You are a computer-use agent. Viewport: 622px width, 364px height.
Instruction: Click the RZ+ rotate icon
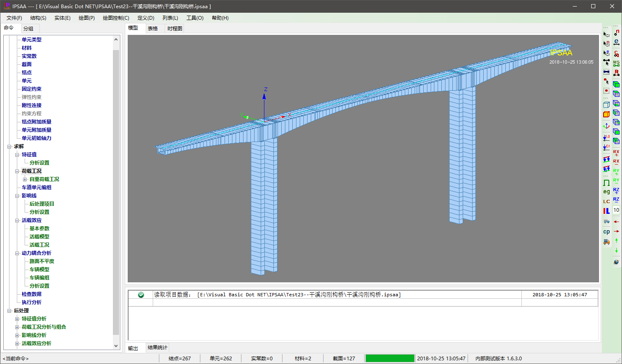(616, 190)
